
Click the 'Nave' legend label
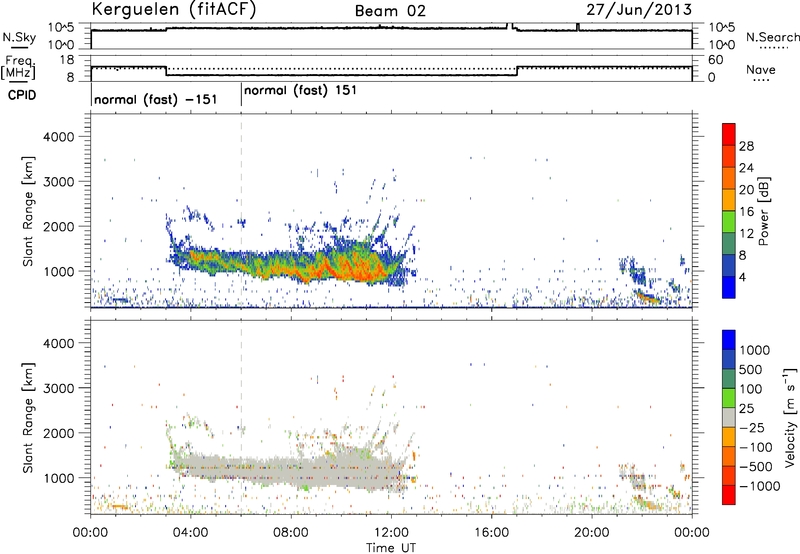click(761, 69)
